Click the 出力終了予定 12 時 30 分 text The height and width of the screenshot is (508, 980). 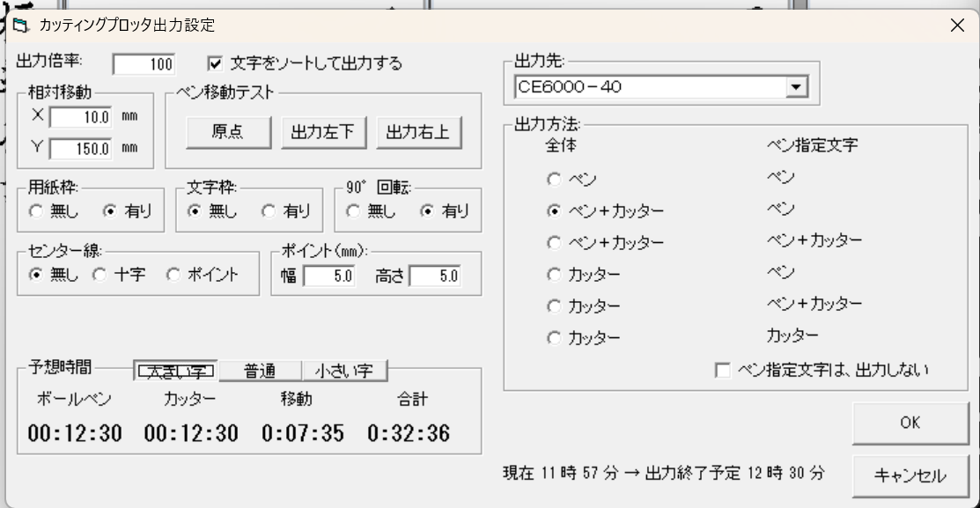(x=735, y=473)
